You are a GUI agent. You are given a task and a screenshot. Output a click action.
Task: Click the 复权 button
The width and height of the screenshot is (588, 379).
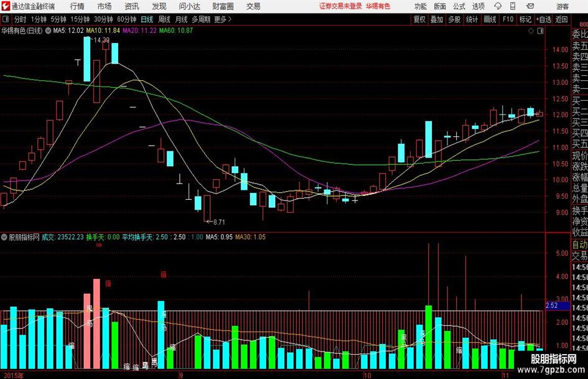pos(419,19)
